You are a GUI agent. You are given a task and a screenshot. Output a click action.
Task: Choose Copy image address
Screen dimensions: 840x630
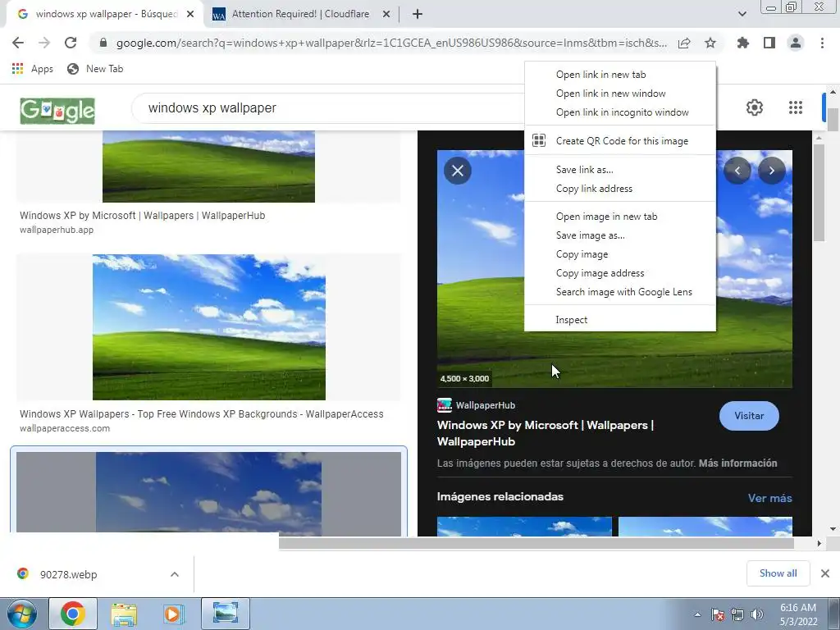click(620, 272)
